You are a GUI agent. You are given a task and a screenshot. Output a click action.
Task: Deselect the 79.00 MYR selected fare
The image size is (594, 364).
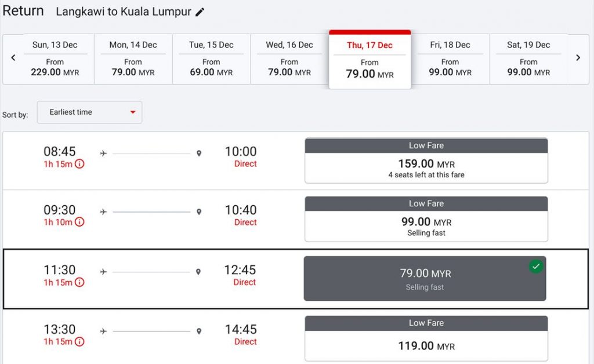(425, 278)
